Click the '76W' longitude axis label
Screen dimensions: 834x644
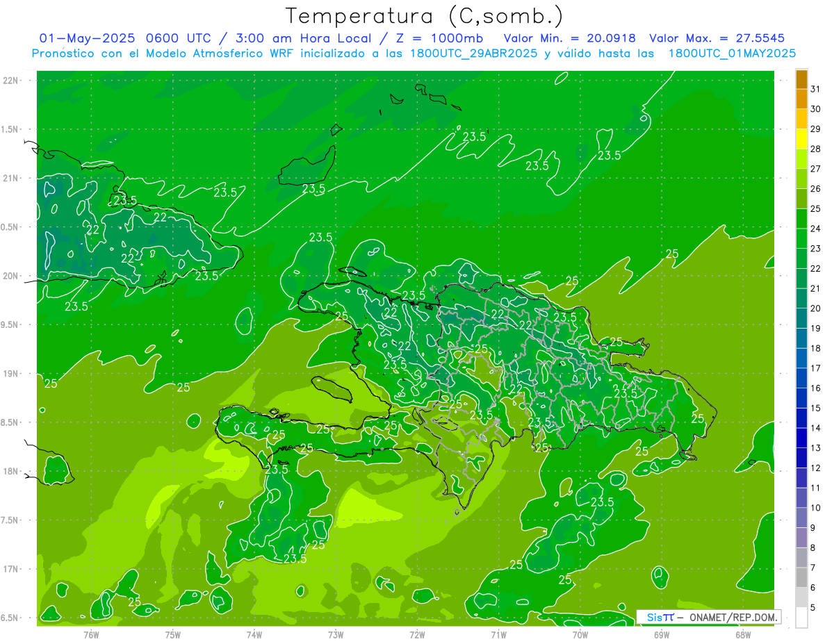[91, 634]
